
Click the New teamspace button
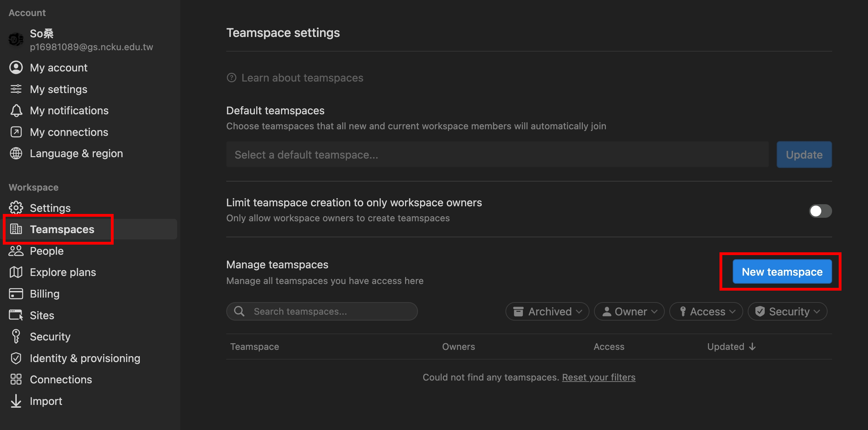tap(782, 272)
